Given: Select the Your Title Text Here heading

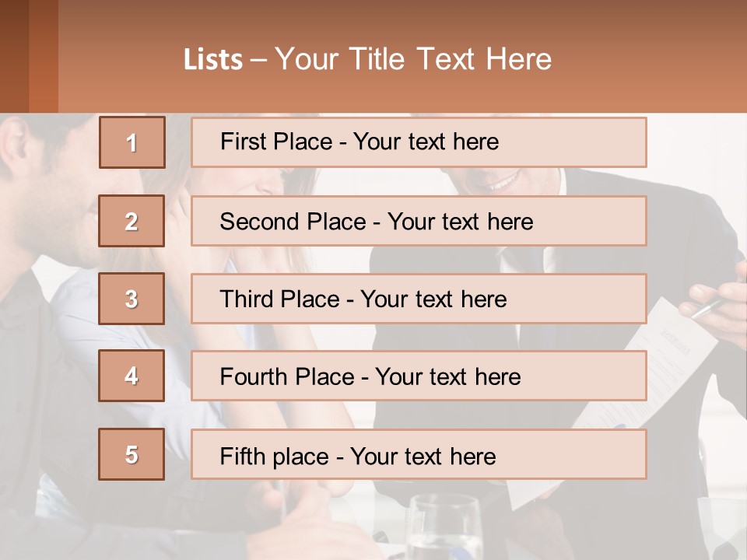Looking at the screenshot, I should click(x=413, y=59).
